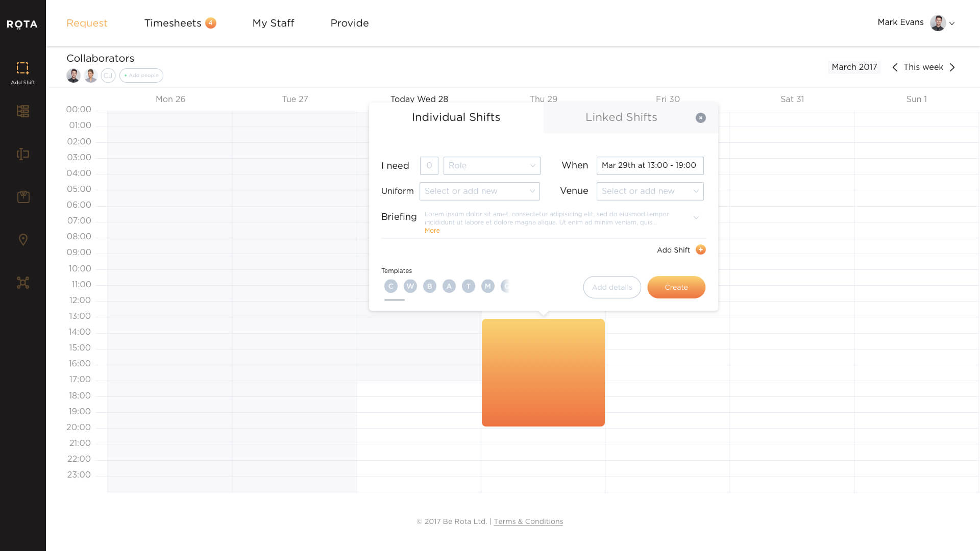Click the Timesheets notification badge 4
This screenshot has width=980, height=551.
click(211, 23)
